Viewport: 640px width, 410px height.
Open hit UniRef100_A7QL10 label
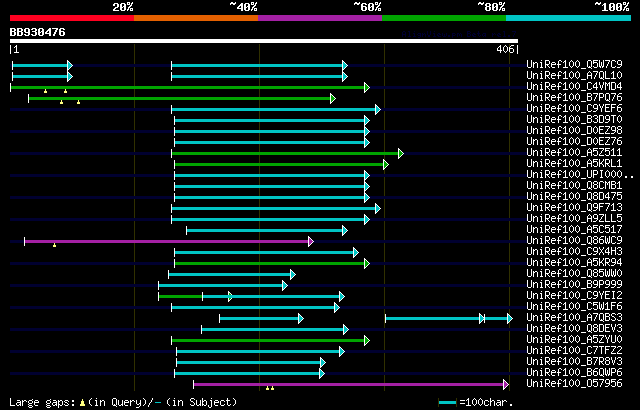coord(574,75)
